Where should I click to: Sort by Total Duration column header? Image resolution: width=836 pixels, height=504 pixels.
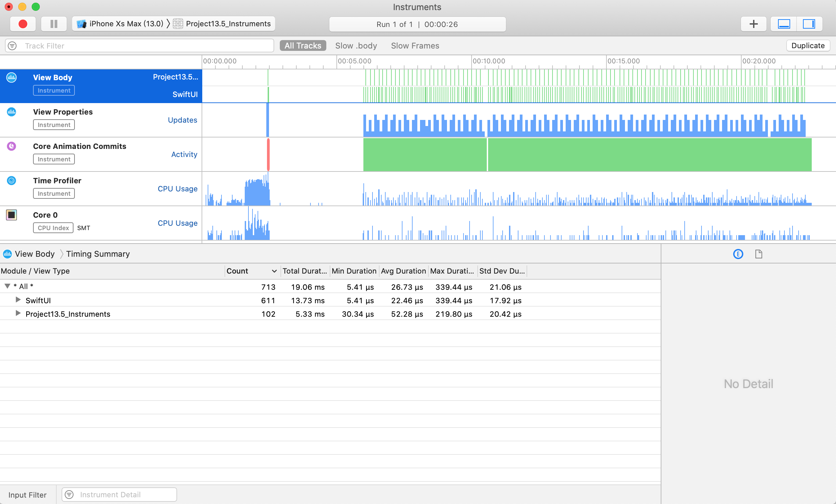tap(305, 271)
